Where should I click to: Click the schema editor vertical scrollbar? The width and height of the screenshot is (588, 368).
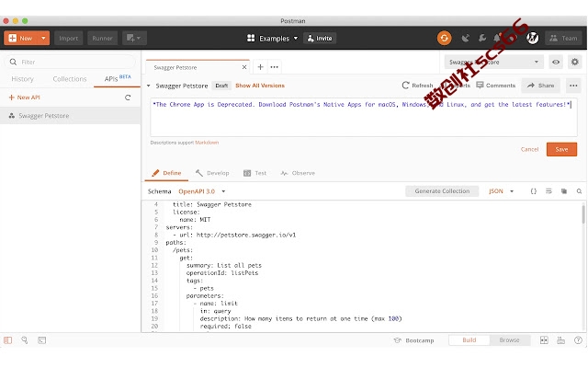tap(583, 214)
